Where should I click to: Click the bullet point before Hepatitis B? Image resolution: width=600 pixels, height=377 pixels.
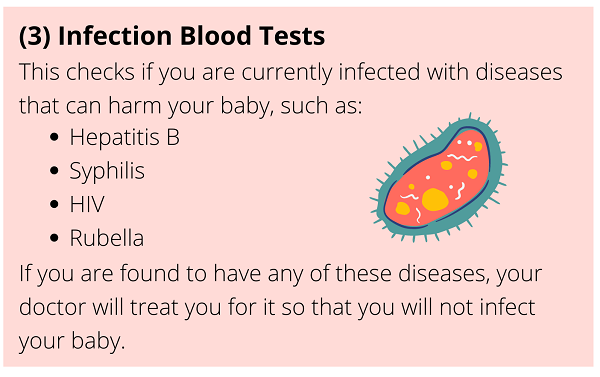[54, 137]
